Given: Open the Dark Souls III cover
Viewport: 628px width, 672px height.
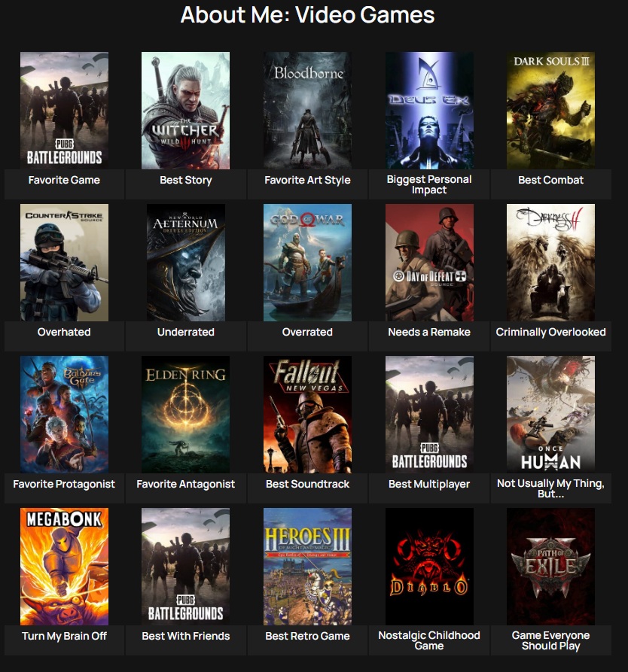Looking at the screenshot, I should coord(550,111).
